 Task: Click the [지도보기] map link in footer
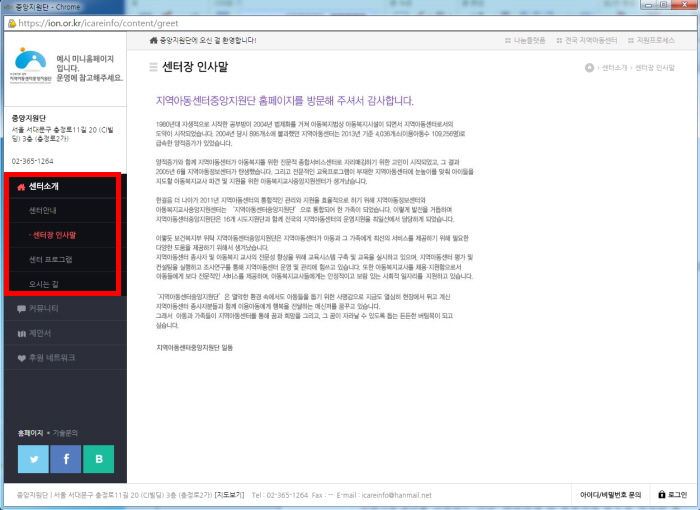tap(229, 495)
